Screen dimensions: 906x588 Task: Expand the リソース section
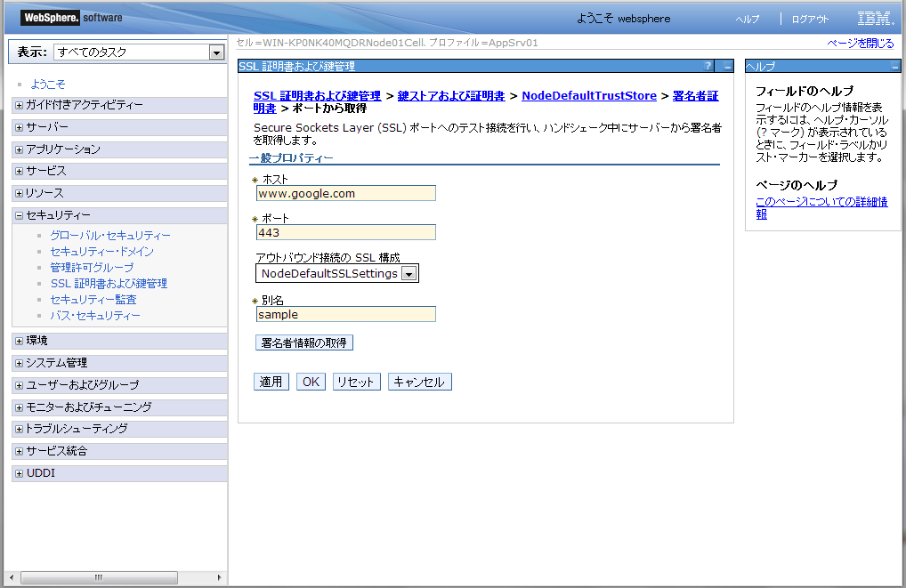click(x=19, y=193)
